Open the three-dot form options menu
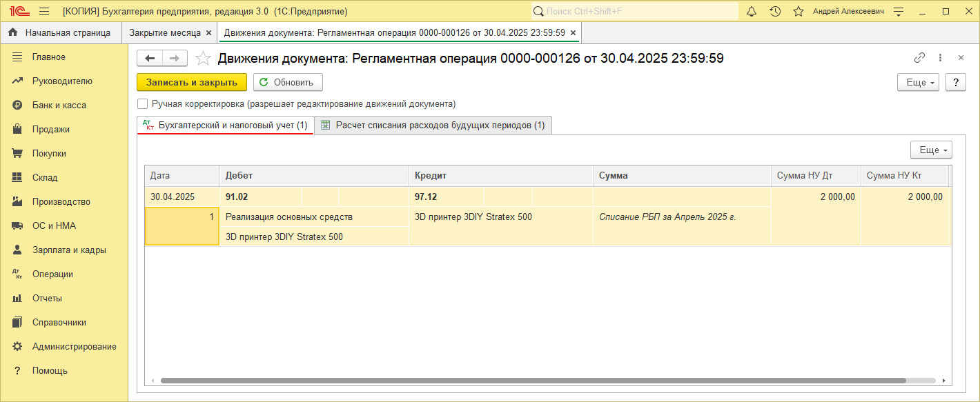The image size is (980, 402). click(940, 58)
